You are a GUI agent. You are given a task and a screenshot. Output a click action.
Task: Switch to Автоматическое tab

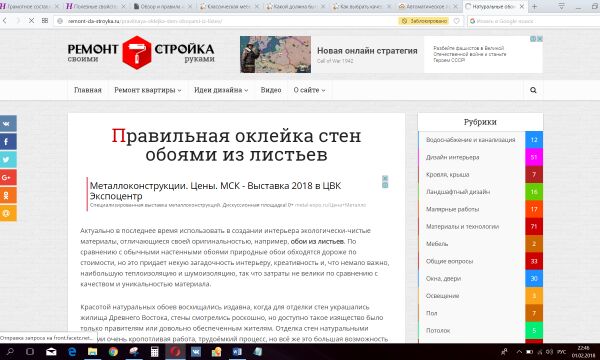(x=428, y=7)
